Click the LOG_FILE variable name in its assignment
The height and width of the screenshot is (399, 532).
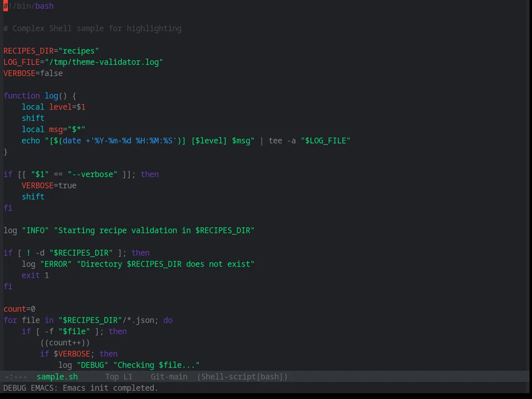22,62
